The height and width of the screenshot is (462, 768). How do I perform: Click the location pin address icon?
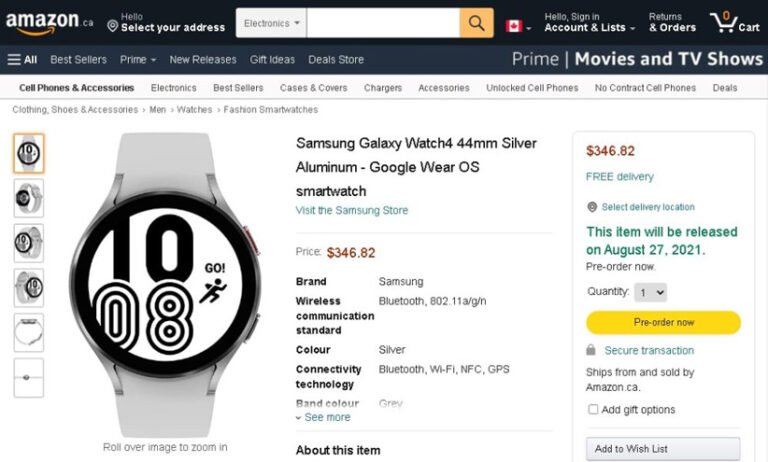pos(112,25)
